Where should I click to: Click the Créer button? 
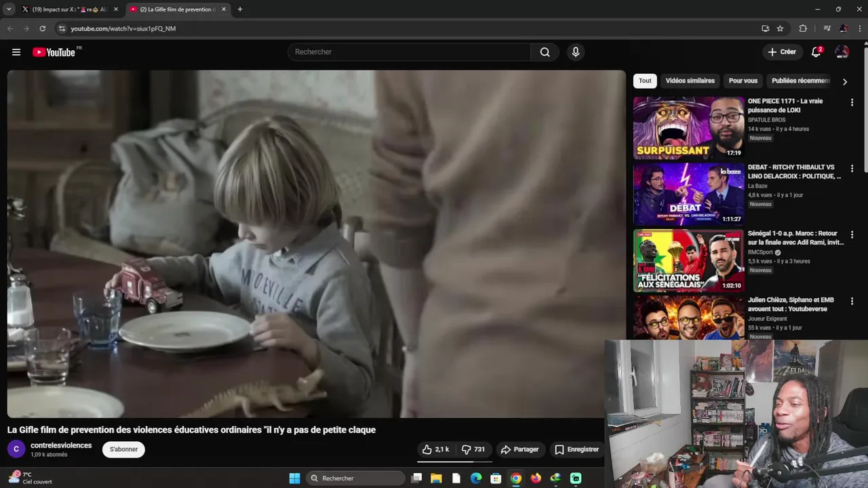[782, 52]
